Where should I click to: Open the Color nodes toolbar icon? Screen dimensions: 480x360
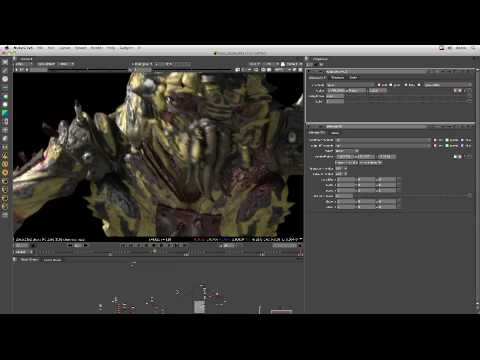(5, 97)
